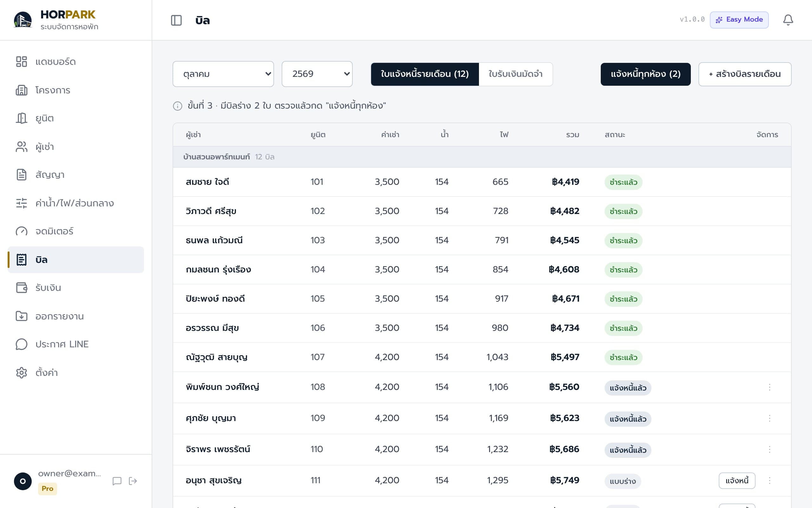Open รับเงิน payments page
812x508 pixels.
click(x=76, y=288)
